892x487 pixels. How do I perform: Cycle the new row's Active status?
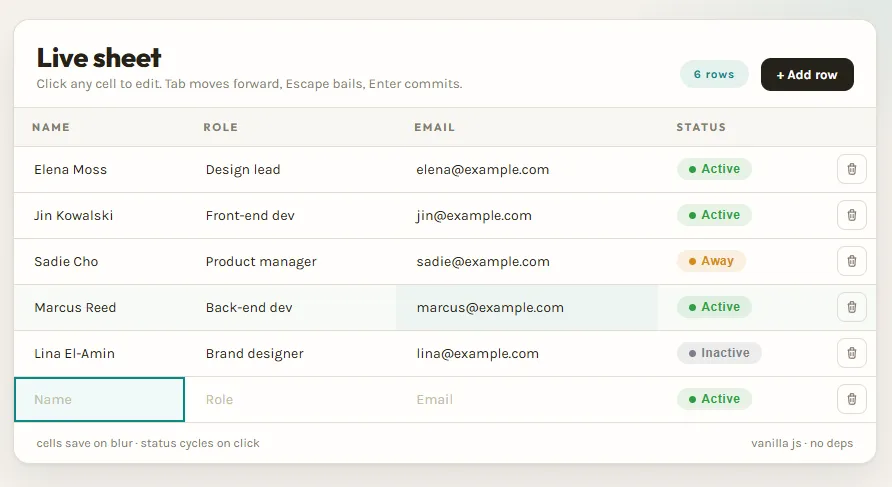coord(714,399)
